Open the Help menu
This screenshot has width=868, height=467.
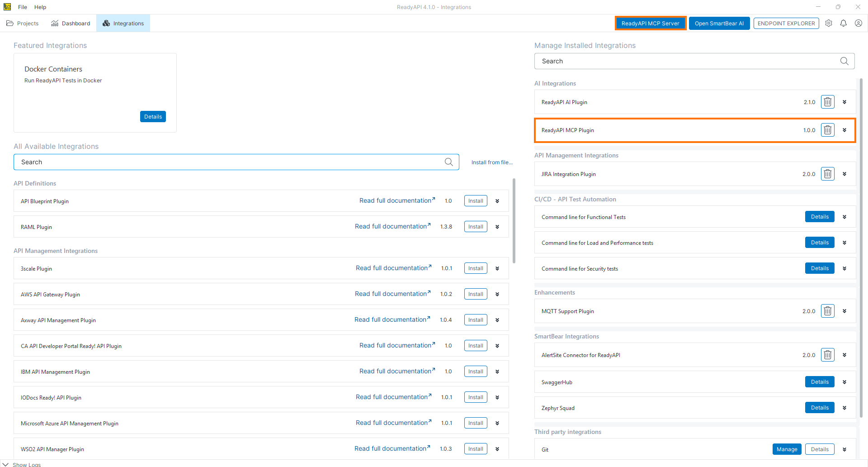point(40,7)
